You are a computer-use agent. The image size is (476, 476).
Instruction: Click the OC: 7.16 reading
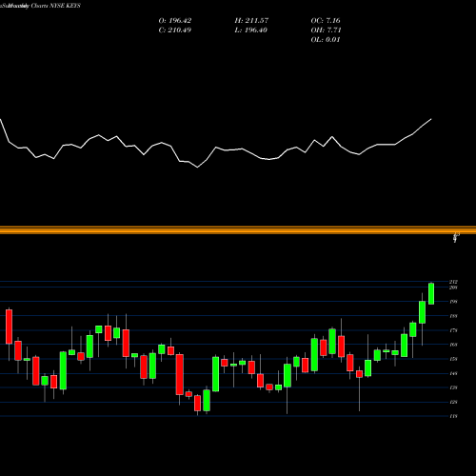click(326, 21)
